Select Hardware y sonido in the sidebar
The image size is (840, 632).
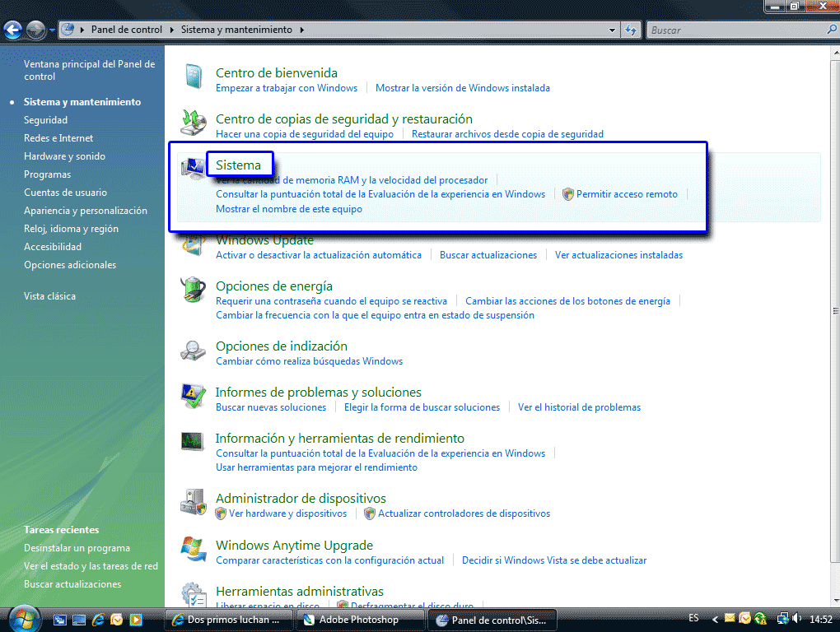(x=64, y=156)
